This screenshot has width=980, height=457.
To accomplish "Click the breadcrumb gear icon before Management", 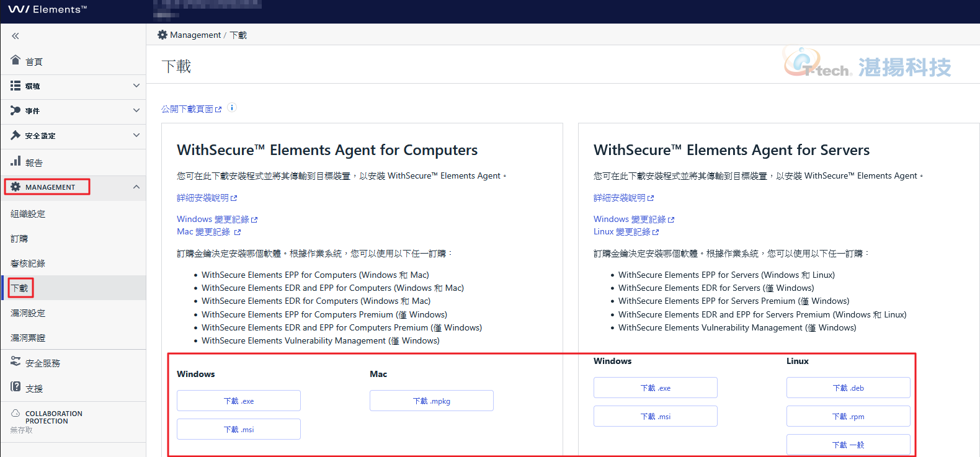I will [163, 35].
